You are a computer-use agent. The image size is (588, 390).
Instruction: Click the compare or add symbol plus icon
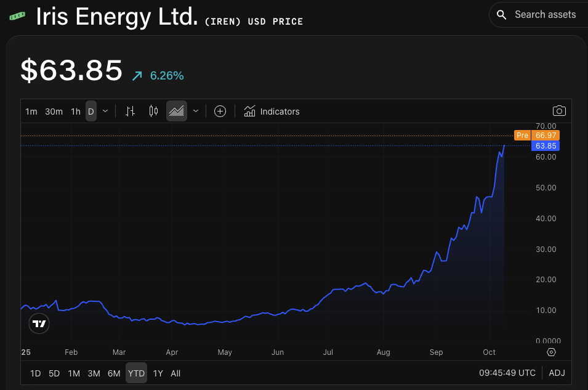tap(220, 111)
